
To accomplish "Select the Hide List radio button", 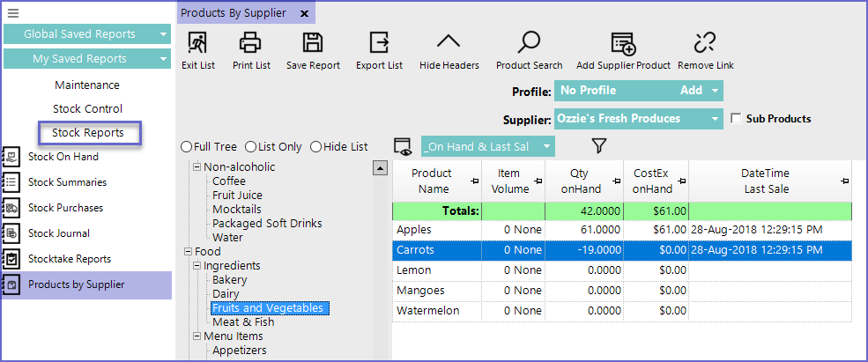I will [x=315, y=146].
